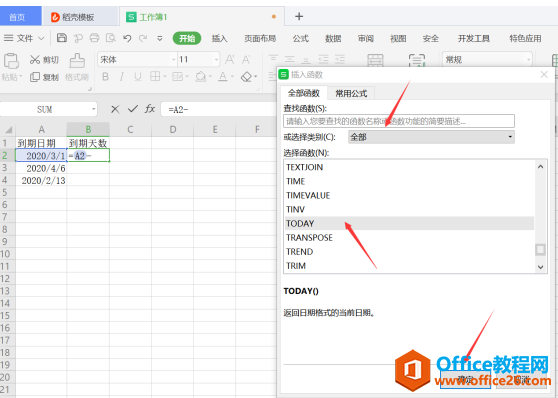This screenshot has height=398, width=558.
Task: Click the Format Painter icon
Action: 77,61
